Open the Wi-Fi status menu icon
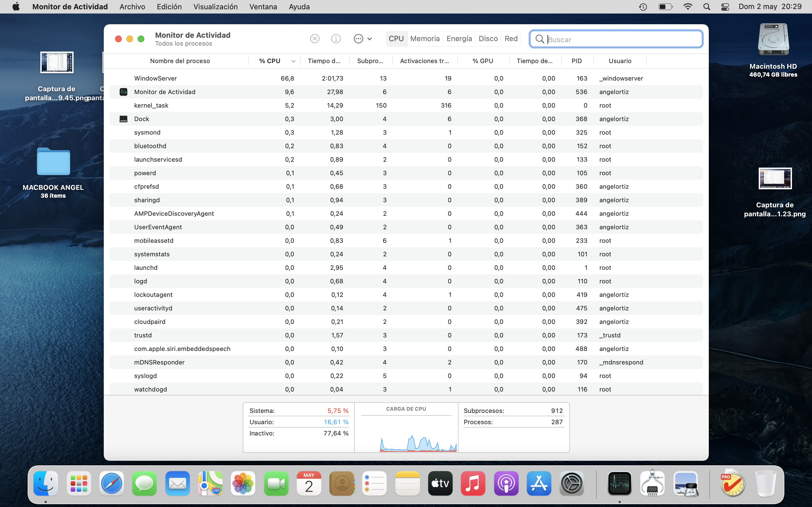Screen dimensions: 812x507 point(687,7)
